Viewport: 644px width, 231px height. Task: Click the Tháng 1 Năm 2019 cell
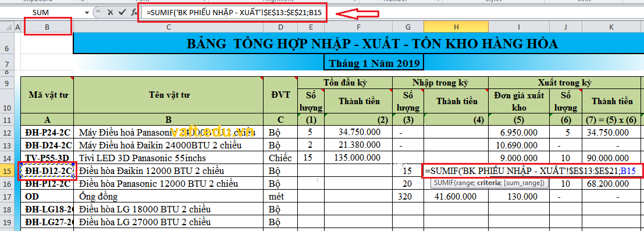pyautogui.click(x=373, y=63)
